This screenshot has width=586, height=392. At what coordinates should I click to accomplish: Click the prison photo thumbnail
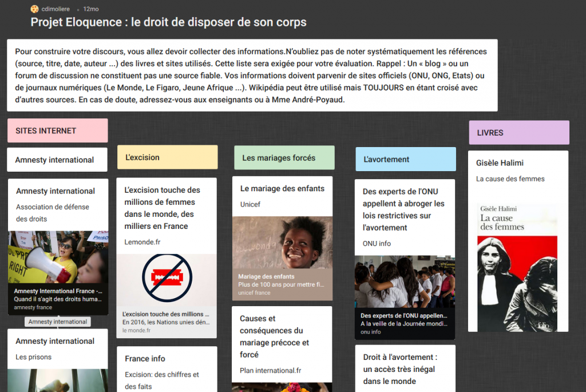click(x=58, y=381)
